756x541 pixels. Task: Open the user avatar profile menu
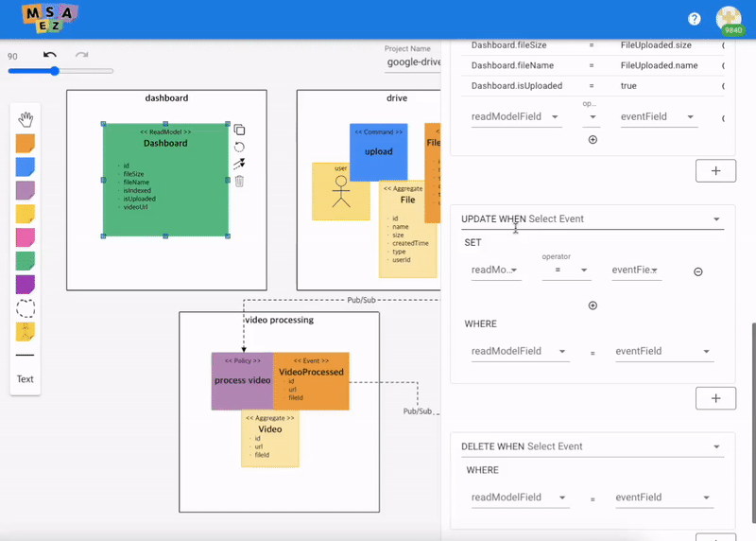coord(729,19)
